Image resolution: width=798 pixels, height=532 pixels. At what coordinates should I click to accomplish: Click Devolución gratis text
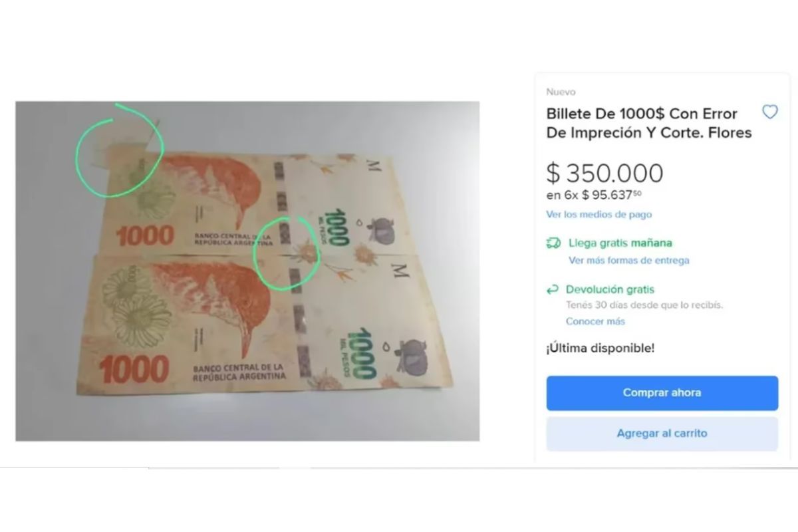pos(610,289)
